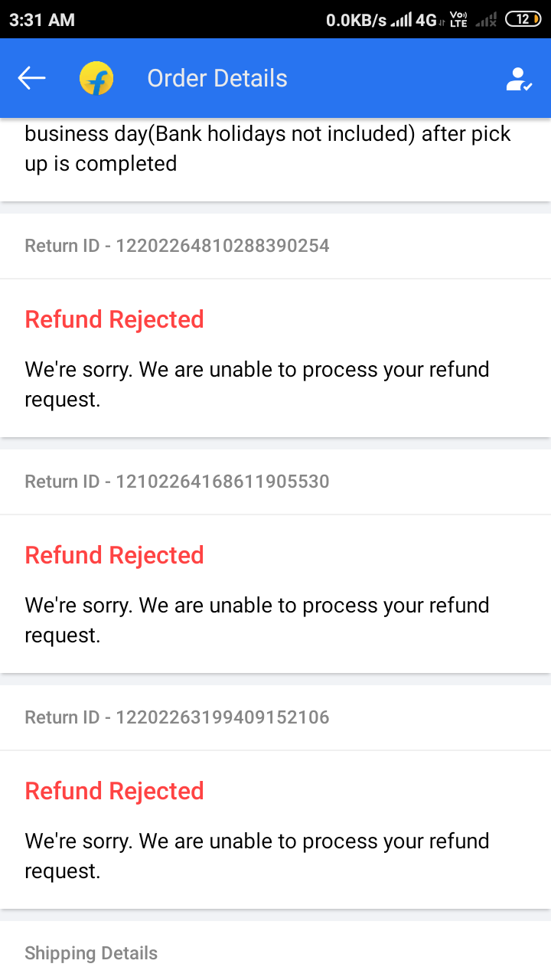Tap the 3:31 AM clock
Screen dimensions: 551x980
point(42,20)
